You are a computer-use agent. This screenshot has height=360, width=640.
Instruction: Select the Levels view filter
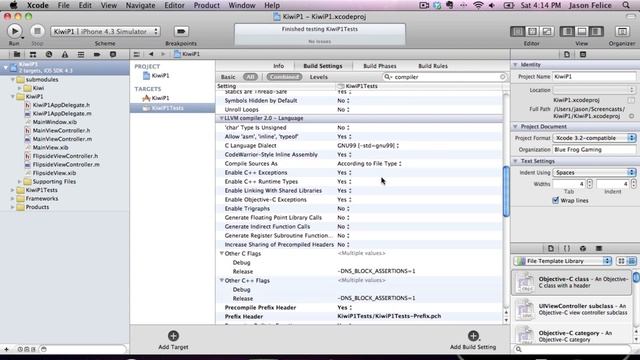[x=318, y=77]
